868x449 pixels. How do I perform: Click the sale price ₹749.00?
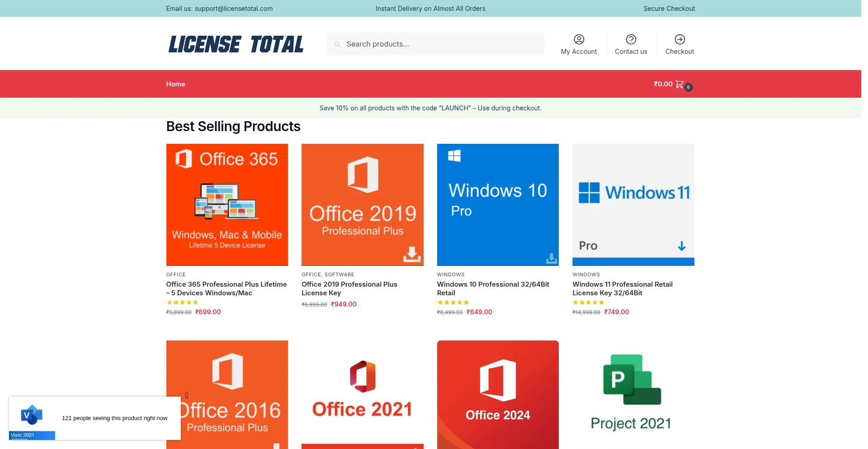pyautogui.click(x=617, y=312)
